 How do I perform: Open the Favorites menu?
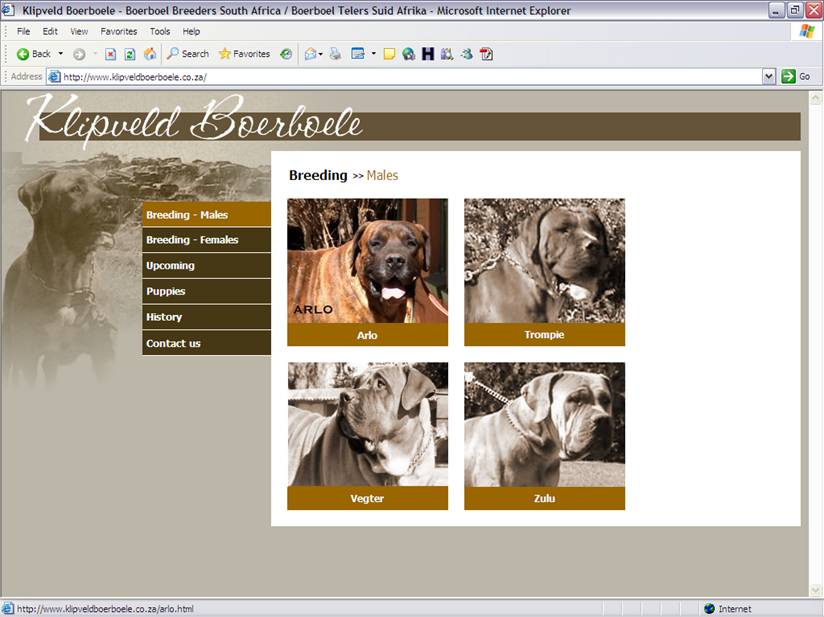click(119, 32)
